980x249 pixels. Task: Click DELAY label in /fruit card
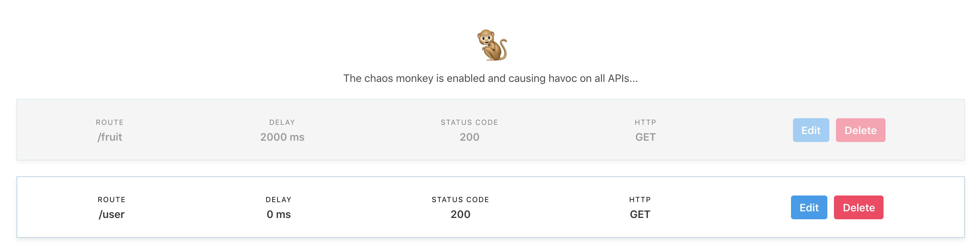pyautogui.click(x=282, y=123)
